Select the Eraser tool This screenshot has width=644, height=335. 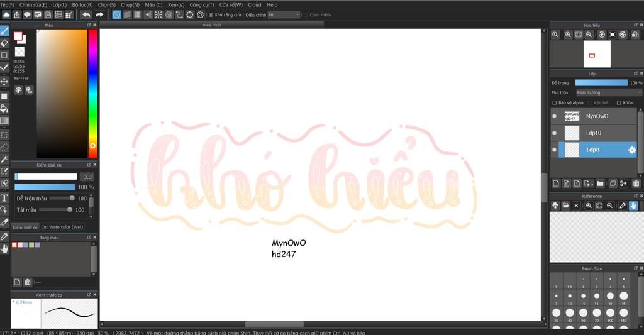(x=4, y=43)
